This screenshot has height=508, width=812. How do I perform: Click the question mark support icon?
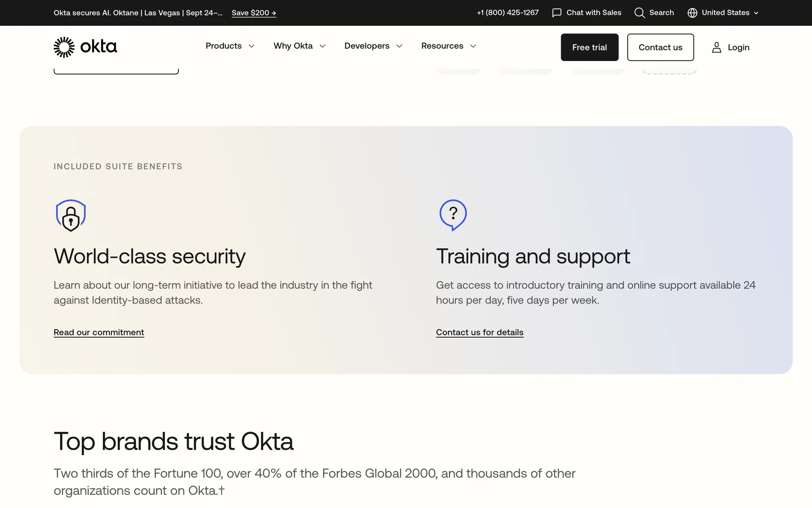click(x=453, y=215)
